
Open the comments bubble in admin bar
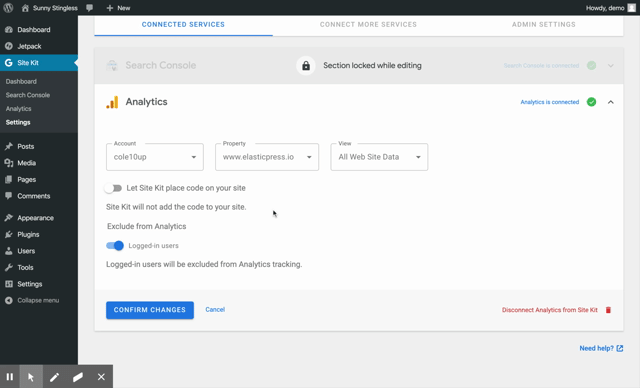coord(89,8)
